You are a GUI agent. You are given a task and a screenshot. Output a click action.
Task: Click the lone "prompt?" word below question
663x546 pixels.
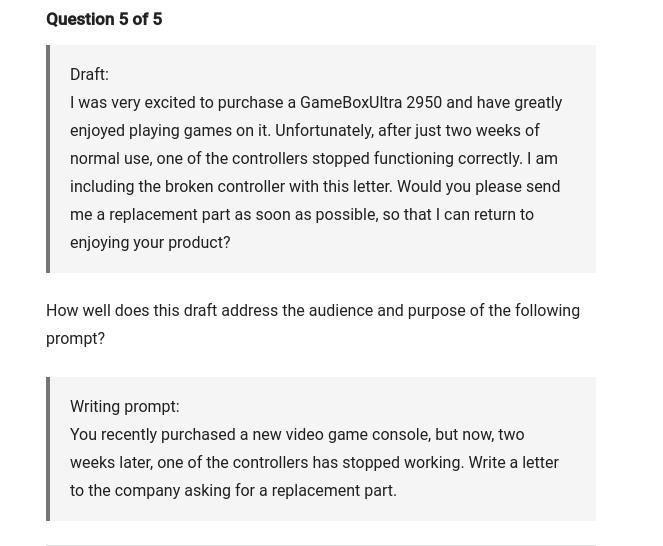75,338
